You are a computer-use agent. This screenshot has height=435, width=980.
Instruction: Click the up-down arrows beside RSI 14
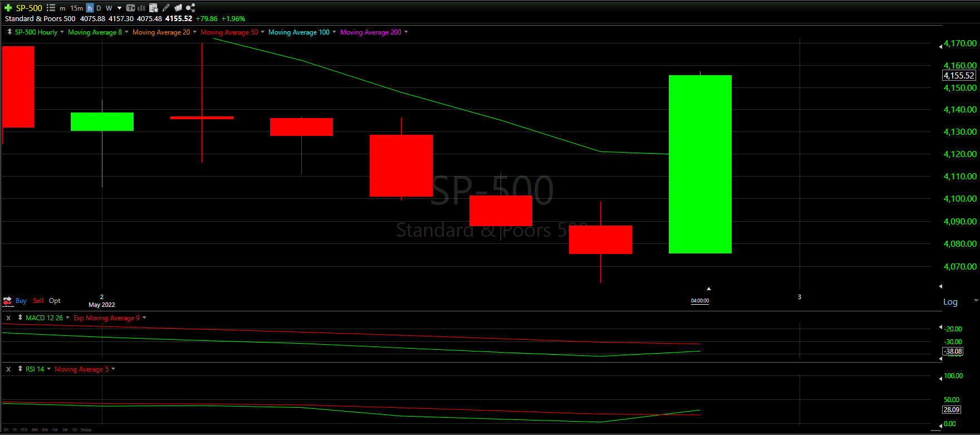pyautogui.click(x=20, y=369)
